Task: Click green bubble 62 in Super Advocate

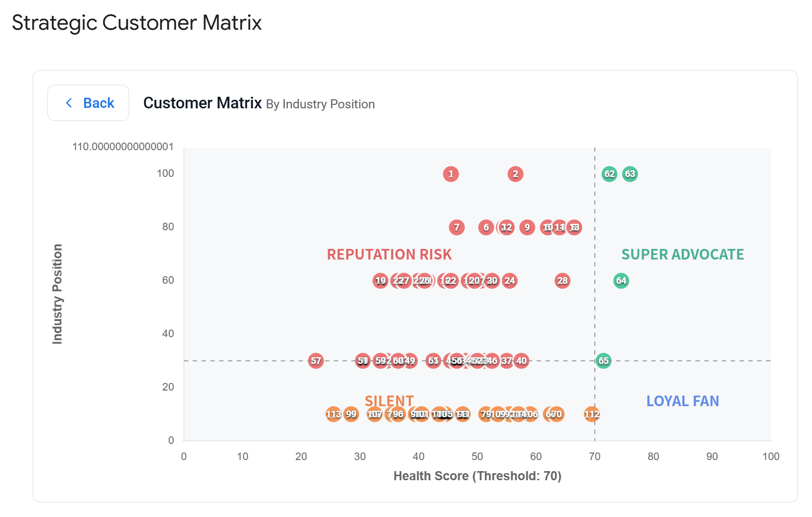Action: pyautogui.click(x=610, y=174)
